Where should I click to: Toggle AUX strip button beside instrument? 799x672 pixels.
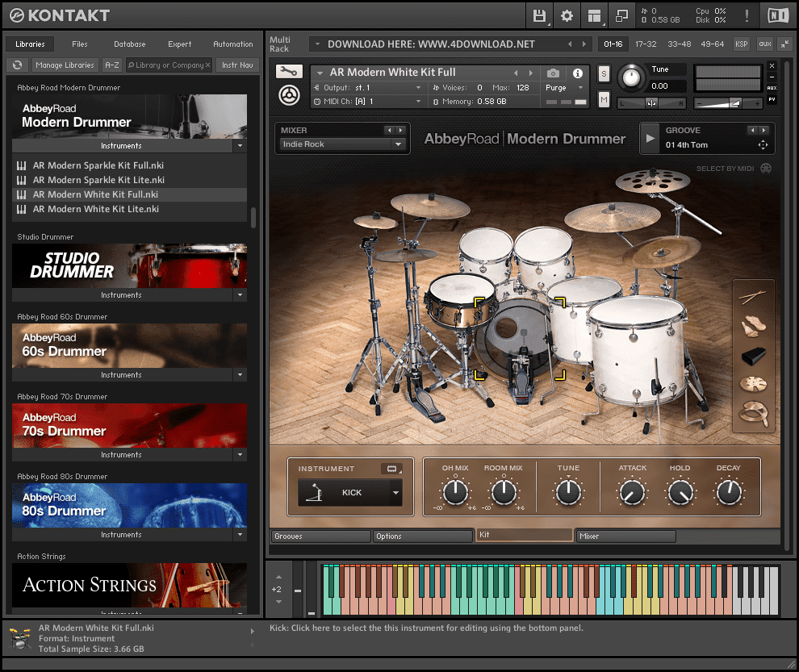click(772, 88)
